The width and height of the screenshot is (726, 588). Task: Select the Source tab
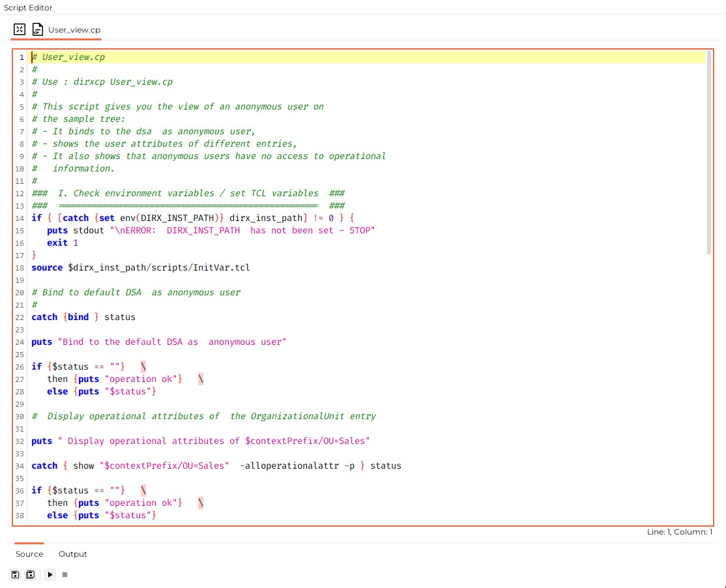pos(29,553)
